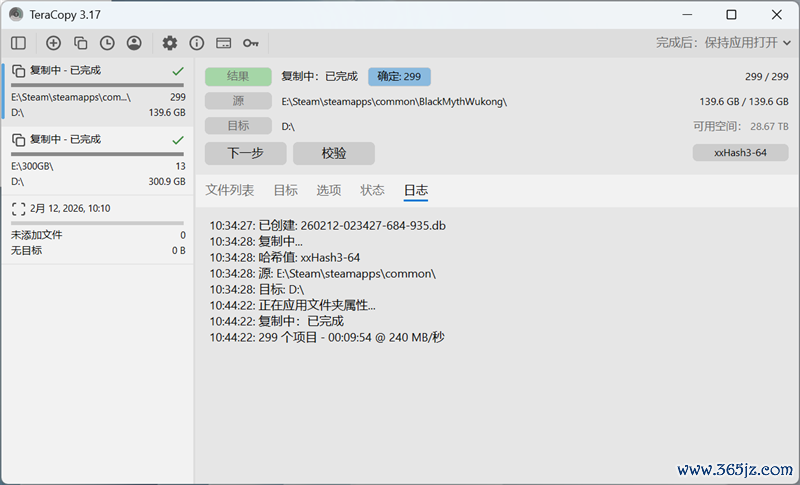This screenshot has width=800, height=485.
Task: Maximize the TeraCopy window
Action: pyautogui.click(x=731, y=14)
